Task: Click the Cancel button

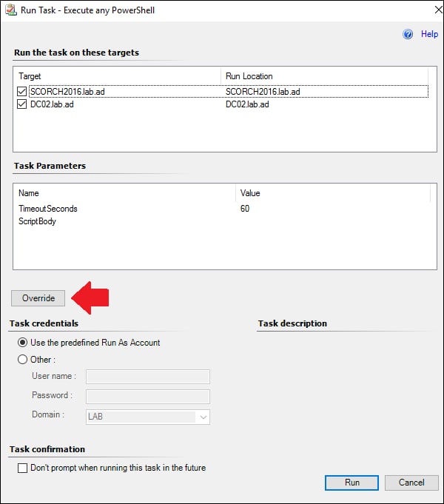Action: click(x=411, y=483)
